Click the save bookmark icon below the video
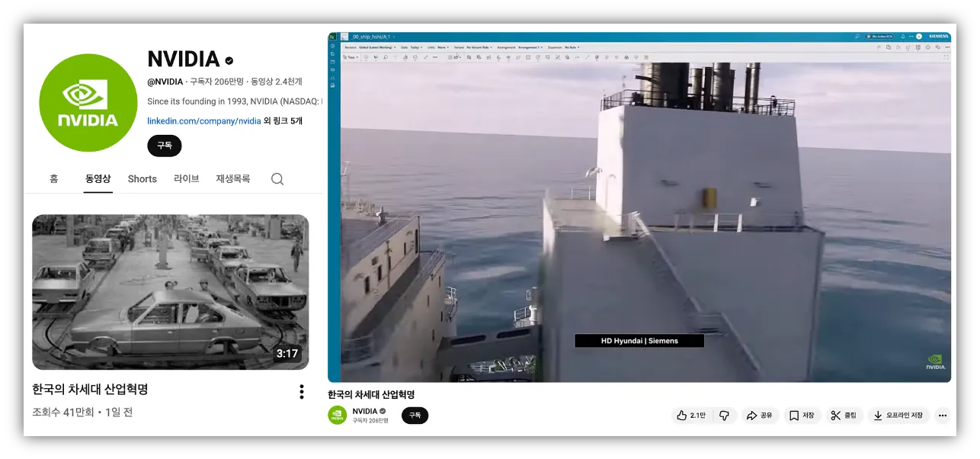This screenshot has width=980, height=459. click(x=793, y=416)
